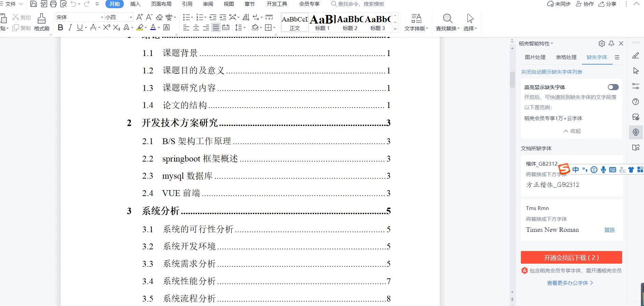Open borders dropdown
This screenshot has width=644, height=306.
tap(274, 28)
